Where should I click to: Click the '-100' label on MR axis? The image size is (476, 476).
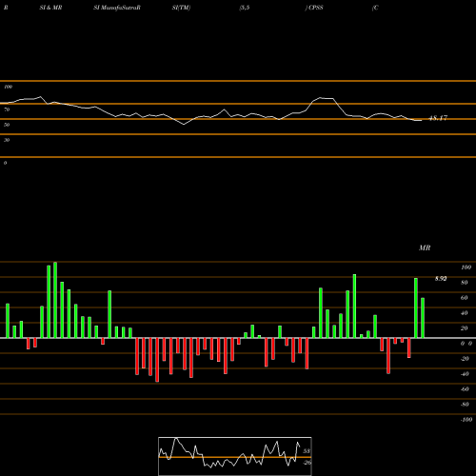466,420
